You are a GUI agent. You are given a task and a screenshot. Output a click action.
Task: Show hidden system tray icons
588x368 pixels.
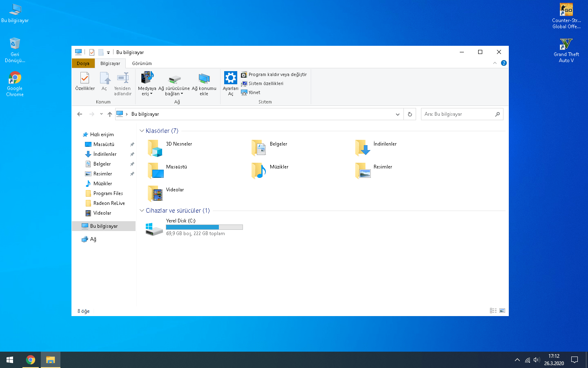click(517, 360)
